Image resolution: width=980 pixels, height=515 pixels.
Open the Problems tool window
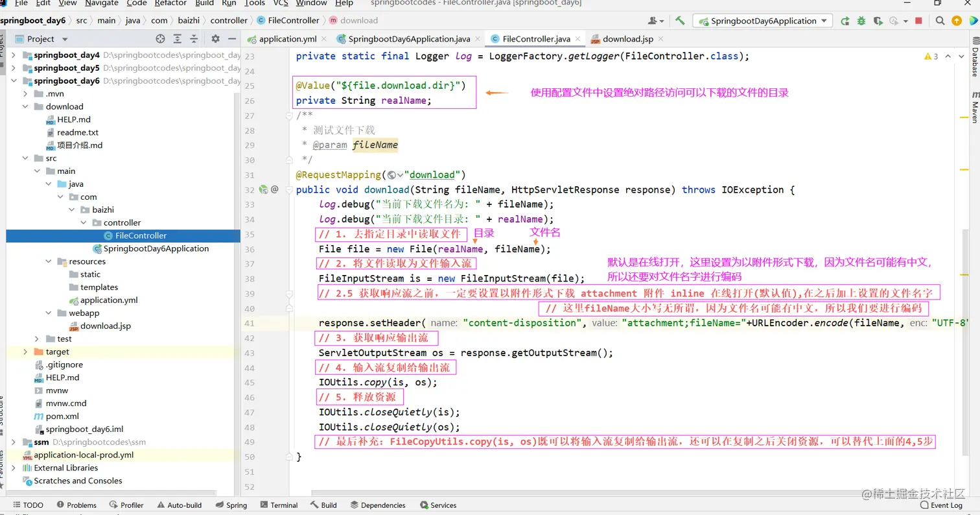click(76, 505)
